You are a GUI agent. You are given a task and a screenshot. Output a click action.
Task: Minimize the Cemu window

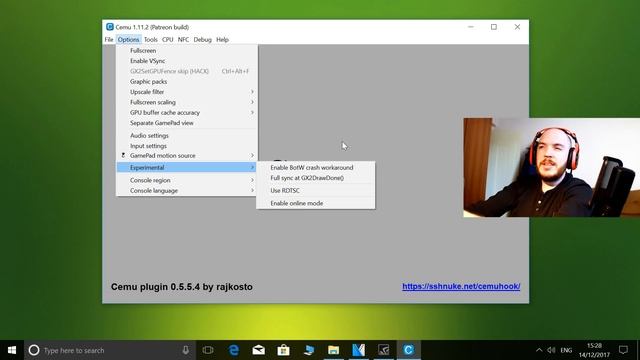pos(471,27)
